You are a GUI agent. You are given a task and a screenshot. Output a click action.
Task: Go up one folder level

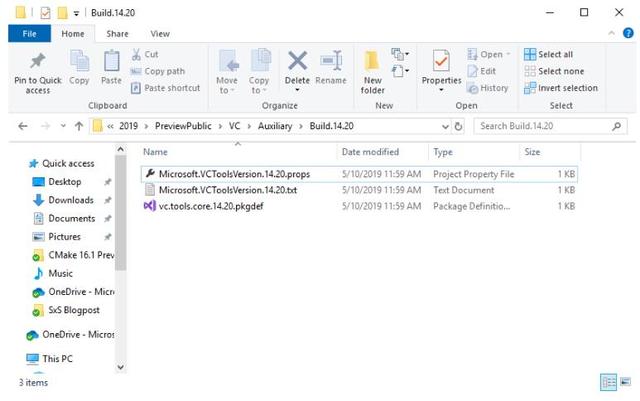click(79, 126)
